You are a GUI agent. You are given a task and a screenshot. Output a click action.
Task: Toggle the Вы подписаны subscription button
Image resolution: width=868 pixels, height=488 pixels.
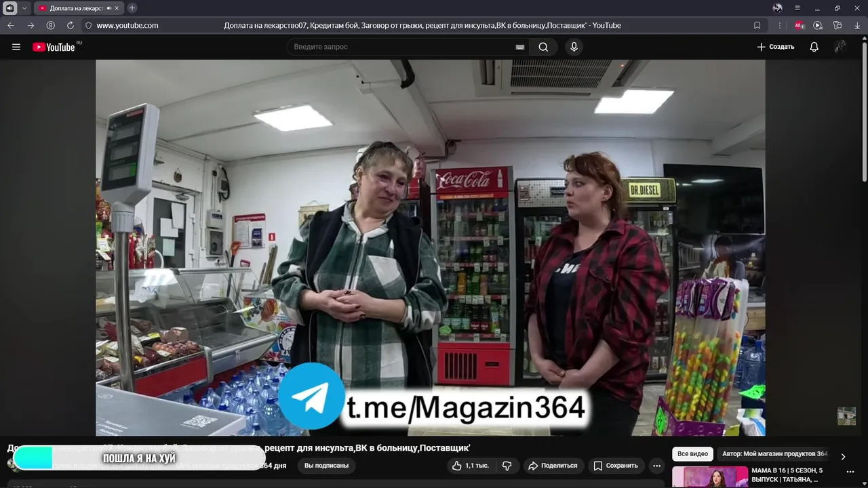point(326,466)
